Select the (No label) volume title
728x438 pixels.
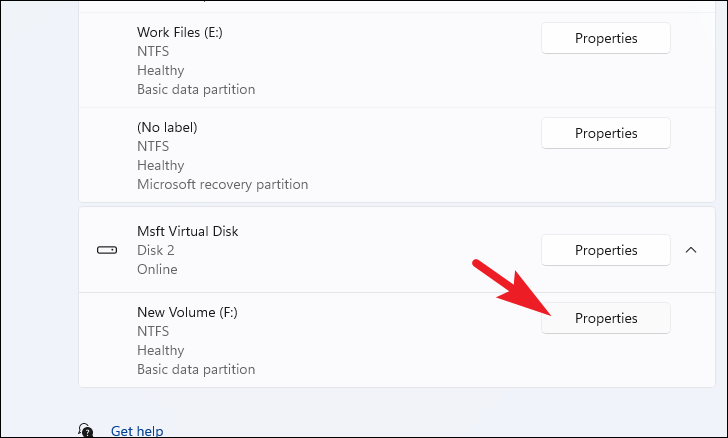[167, 127]
